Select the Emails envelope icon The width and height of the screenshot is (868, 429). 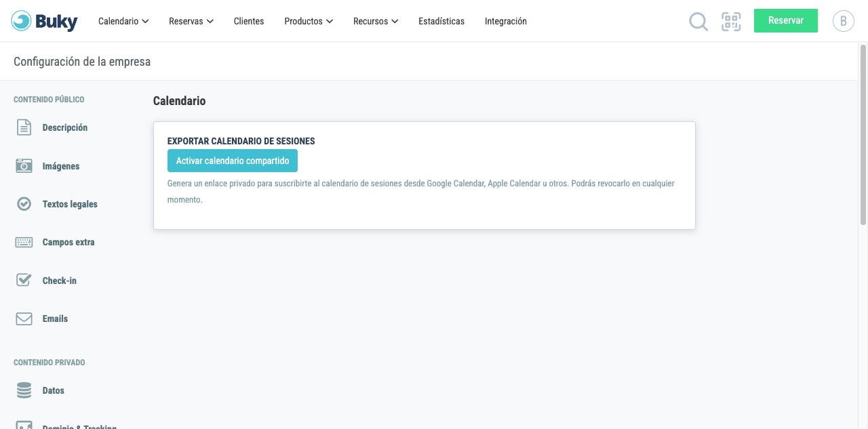[x=24, y=319]
